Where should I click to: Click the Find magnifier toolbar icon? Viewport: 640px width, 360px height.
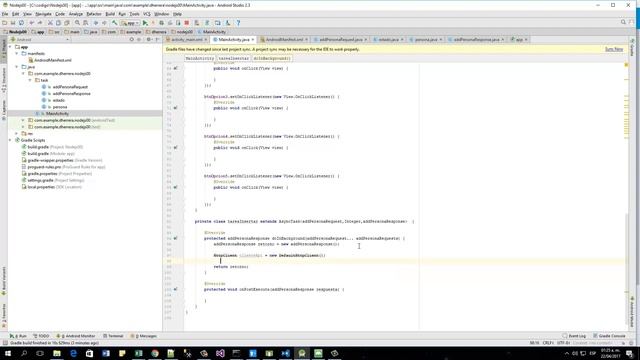[77, 23]
